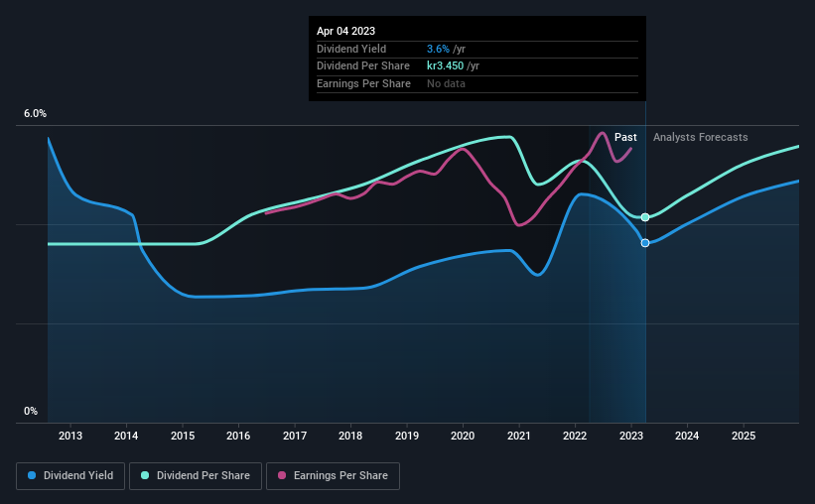
Task: Click the 'No data' earnings value
Action: coord(446,83)
